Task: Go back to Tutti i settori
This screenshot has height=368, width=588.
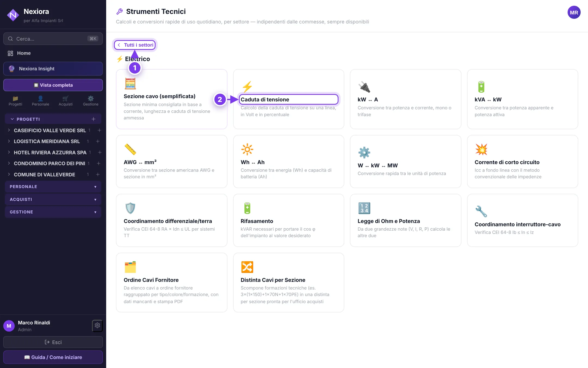Action: [x=135, y=45]
